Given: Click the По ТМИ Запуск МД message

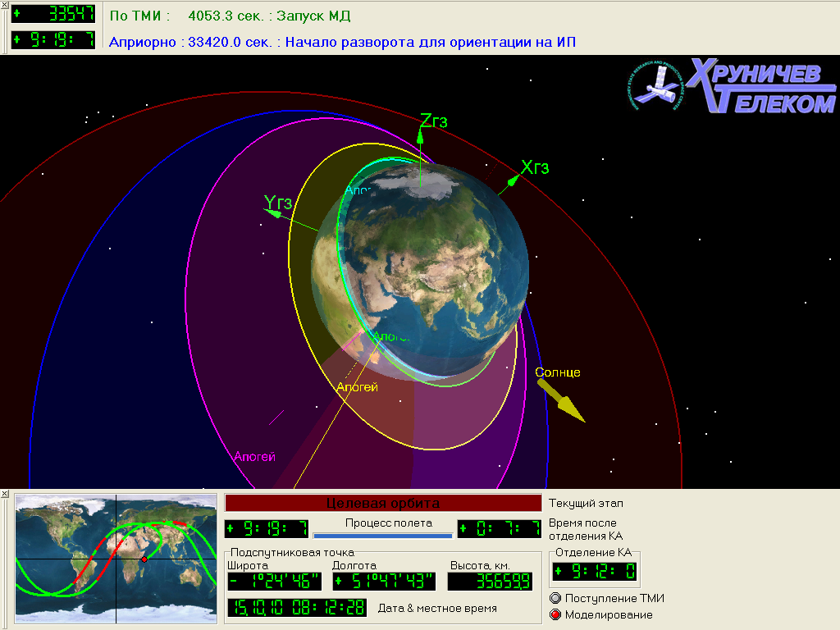Looking at the screenshot, I should 231,16.
